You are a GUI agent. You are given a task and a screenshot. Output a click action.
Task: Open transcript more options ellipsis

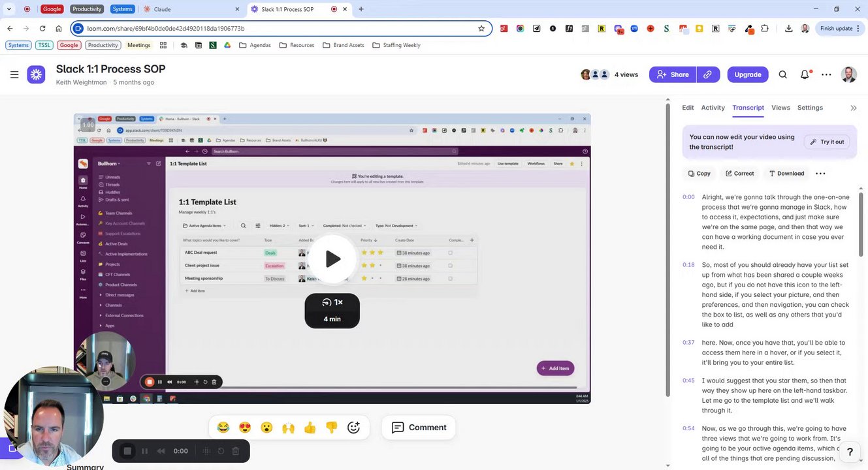[821, 174]
